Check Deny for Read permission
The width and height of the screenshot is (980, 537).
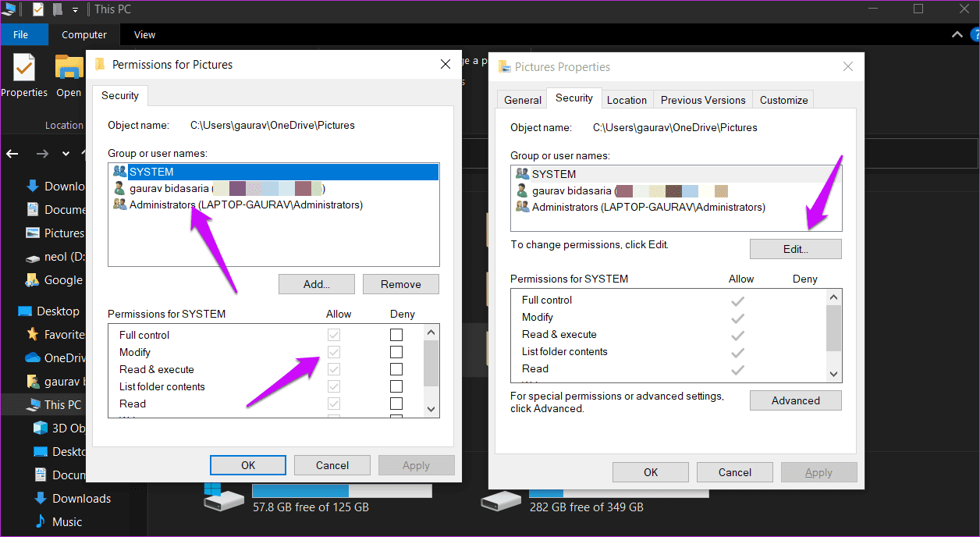396,404
